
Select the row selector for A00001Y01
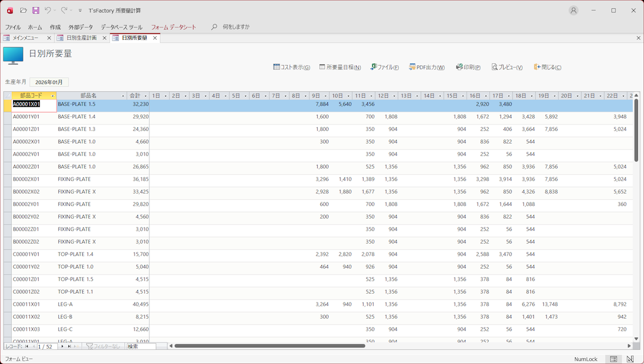coord(7,117)
